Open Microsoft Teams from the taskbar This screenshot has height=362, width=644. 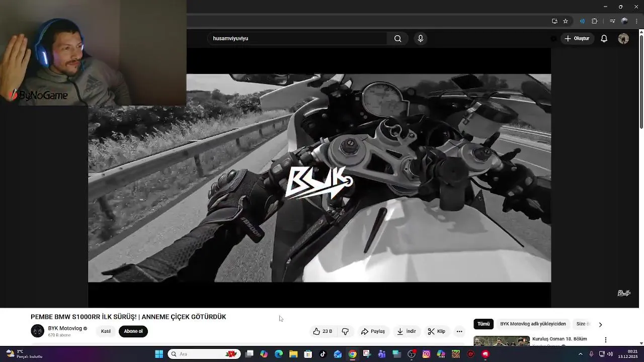click(x=382, y=354)
